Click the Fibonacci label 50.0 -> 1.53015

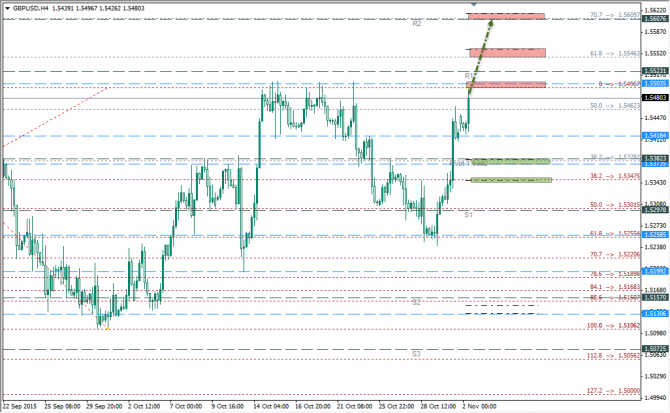coord(615,205)
